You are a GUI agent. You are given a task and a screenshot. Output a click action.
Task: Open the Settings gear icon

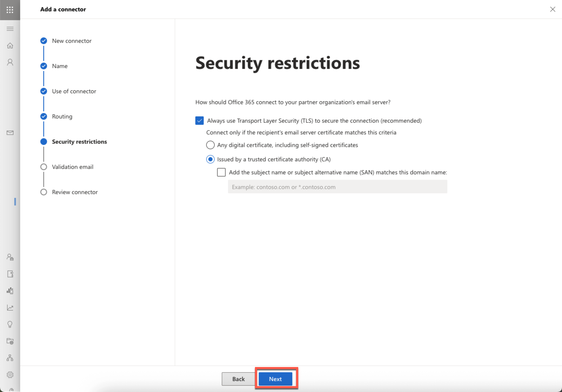click(10, 375)
